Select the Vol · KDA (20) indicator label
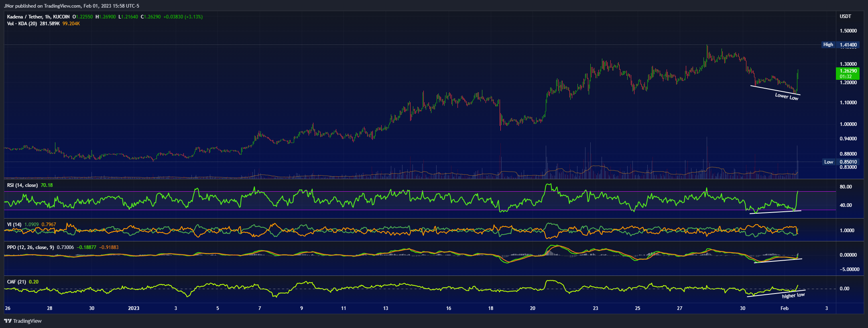 pyautogui.click(x=22, y=24)
